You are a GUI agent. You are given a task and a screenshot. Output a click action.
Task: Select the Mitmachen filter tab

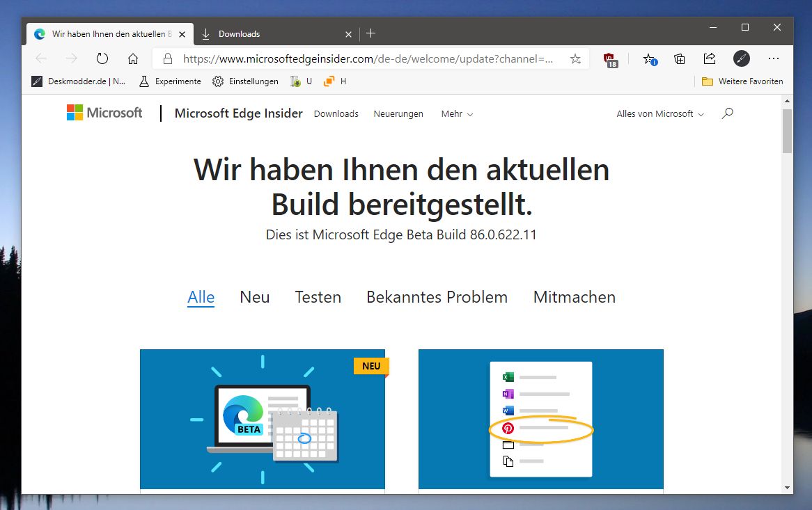click(575, 297)
